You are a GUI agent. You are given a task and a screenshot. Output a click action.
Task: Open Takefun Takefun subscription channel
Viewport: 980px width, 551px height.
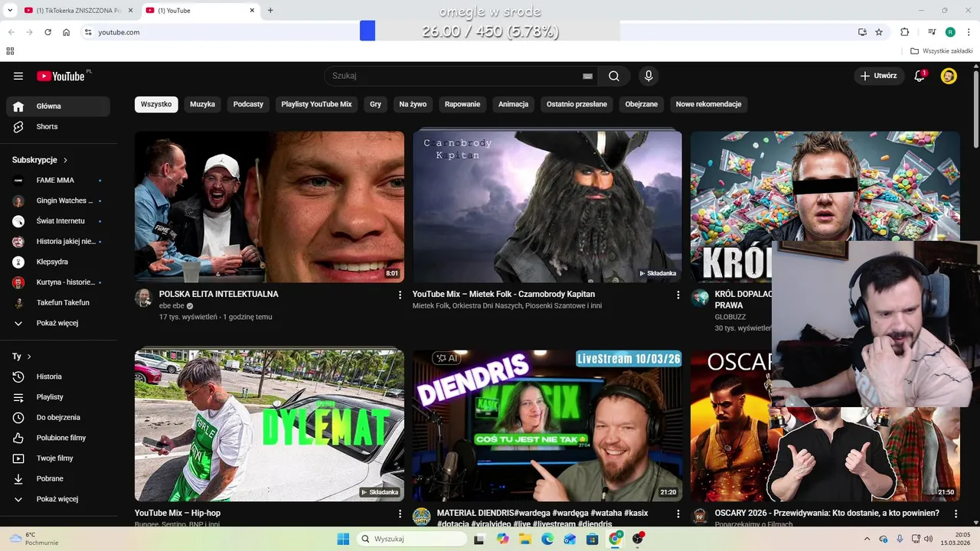click(x=58, y=302)
